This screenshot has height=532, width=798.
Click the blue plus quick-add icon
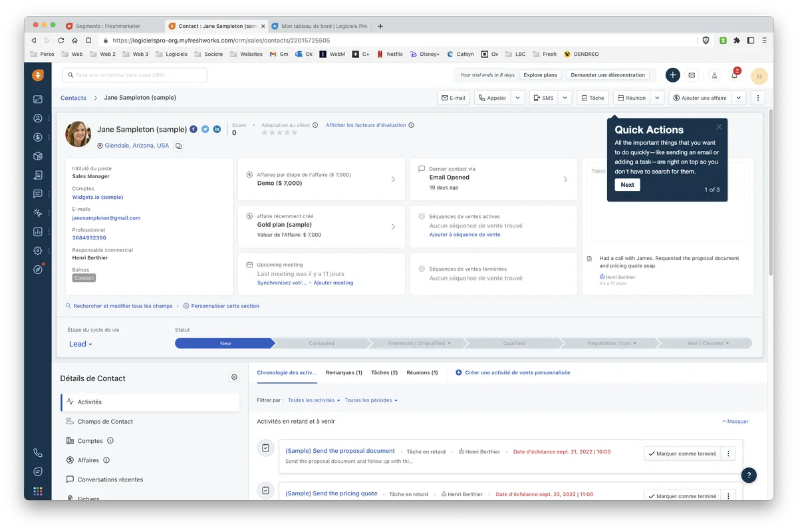672,75
